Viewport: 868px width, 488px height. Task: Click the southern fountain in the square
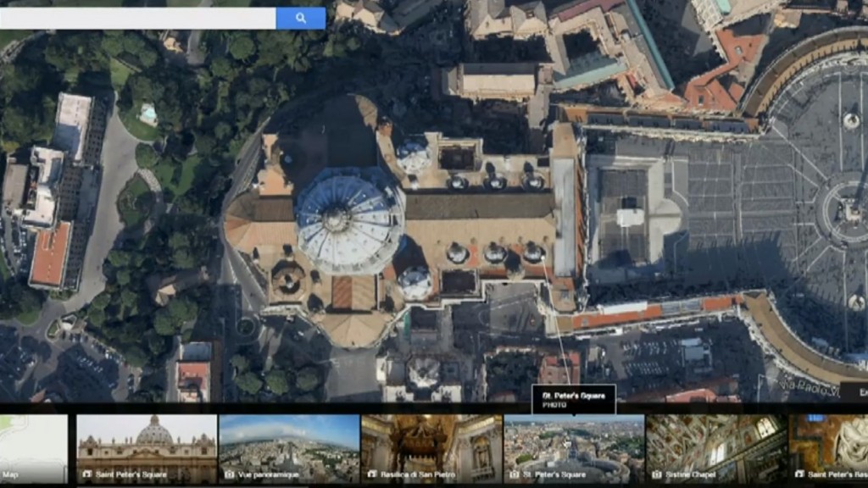(855, 302)
